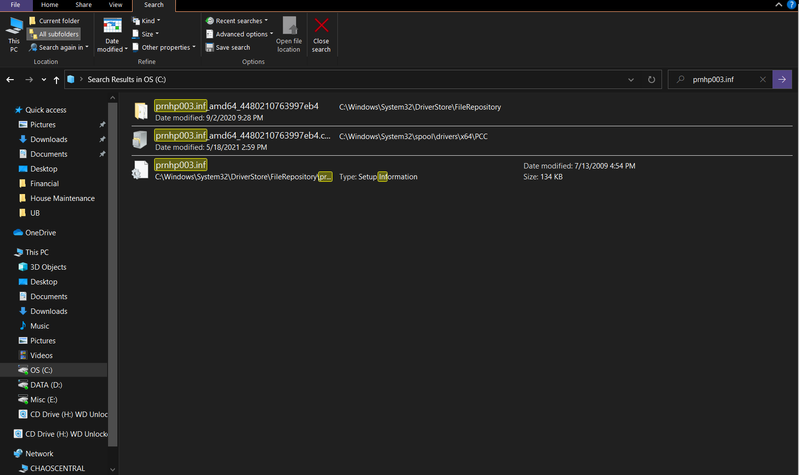Open the Size filter dropdown
The width and height of the screenshot is (799, 475).
tap(145, 34)
